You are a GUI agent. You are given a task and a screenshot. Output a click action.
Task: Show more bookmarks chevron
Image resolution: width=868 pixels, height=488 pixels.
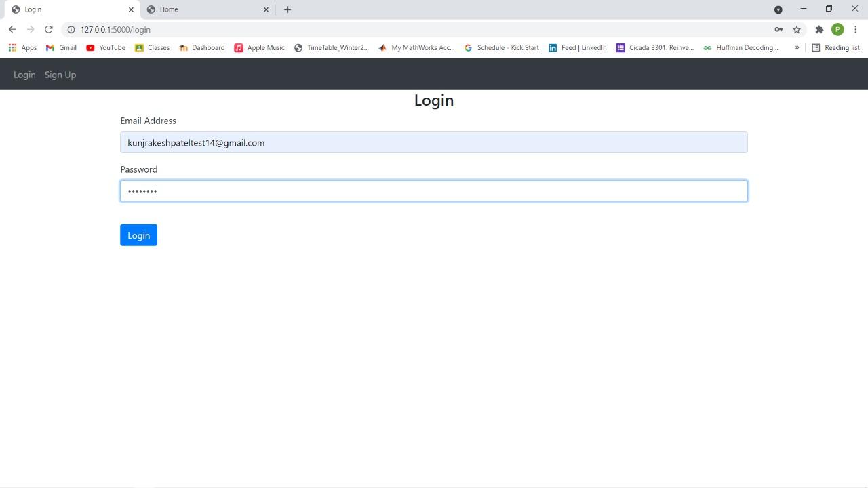tap(797, 47)
